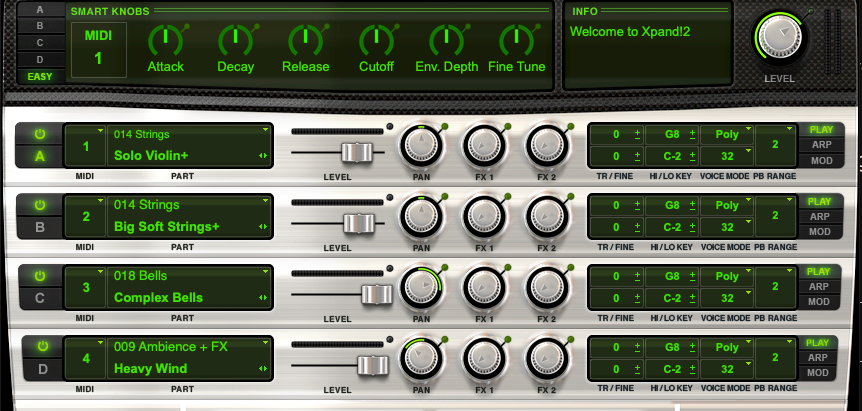Click level slider handle for Complex Bells

click(377, 295)
